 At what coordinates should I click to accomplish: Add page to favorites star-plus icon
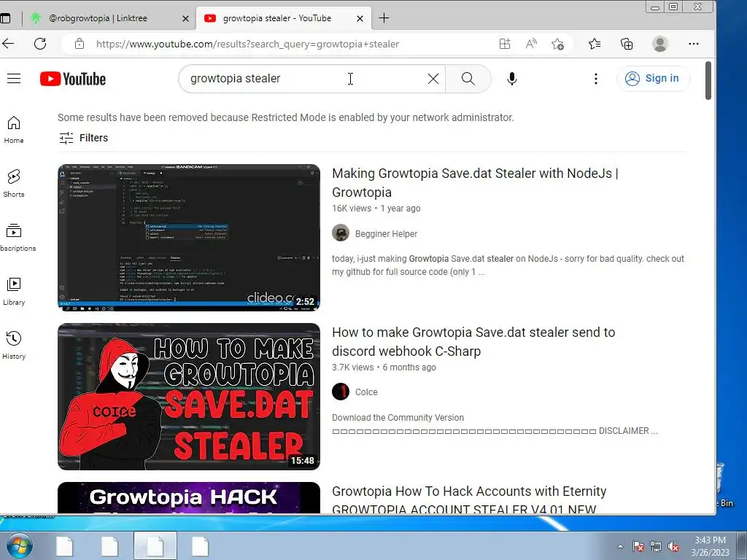pyautogui.click(x=557, y=44)
